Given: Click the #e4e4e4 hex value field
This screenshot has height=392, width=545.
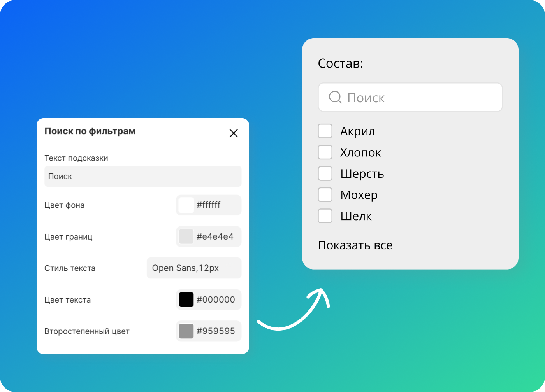Looking at the screenshot, I should pyautogui.click(x=215, y=236).
